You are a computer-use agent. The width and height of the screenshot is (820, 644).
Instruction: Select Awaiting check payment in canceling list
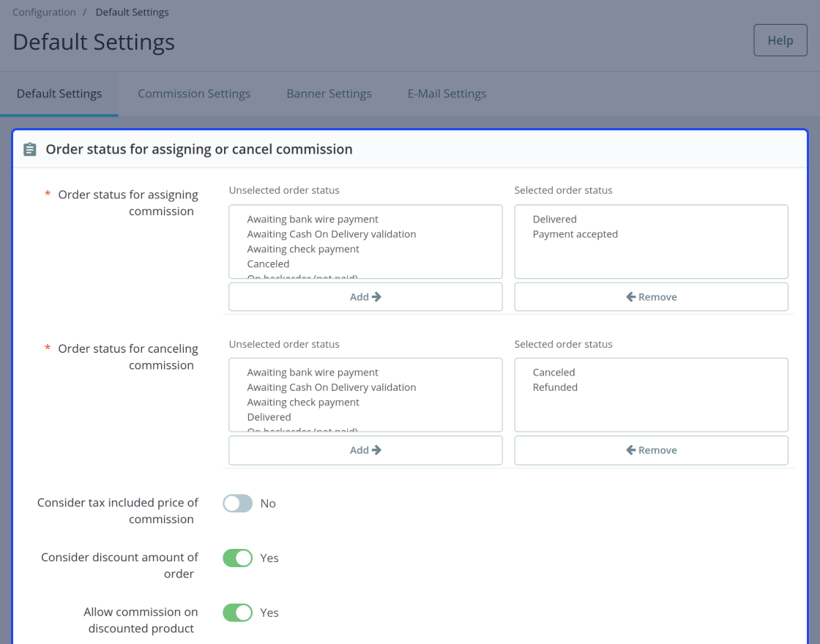[303, 402]
